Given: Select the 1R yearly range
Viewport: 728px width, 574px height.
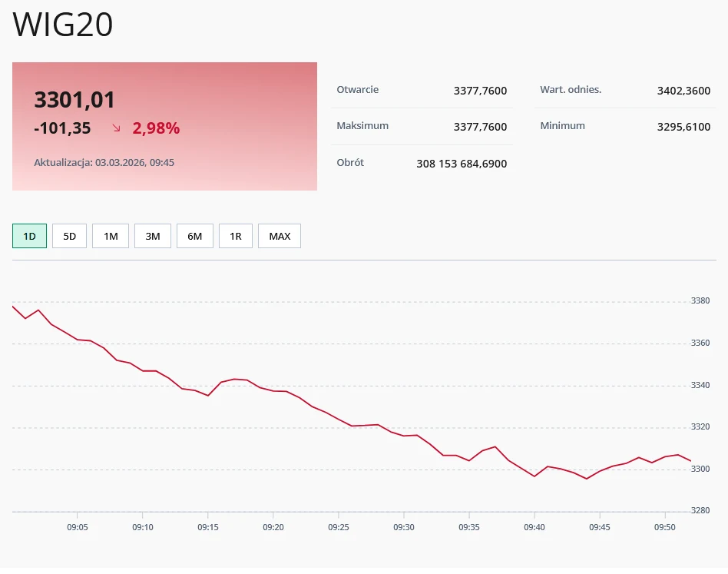Looking at the screenshot, I should [236, 236].
